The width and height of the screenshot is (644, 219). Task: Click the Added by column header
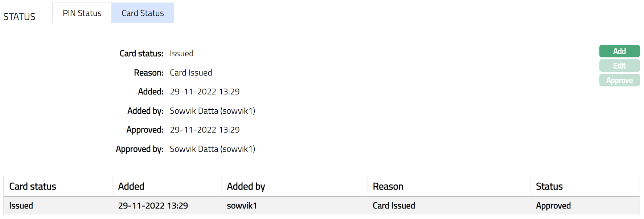coord(246,186)
